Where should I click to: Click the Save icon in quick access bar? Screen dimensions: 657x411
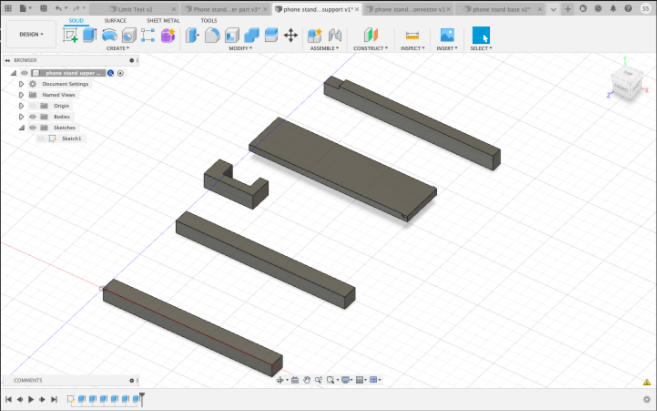[x=44, y=8]
